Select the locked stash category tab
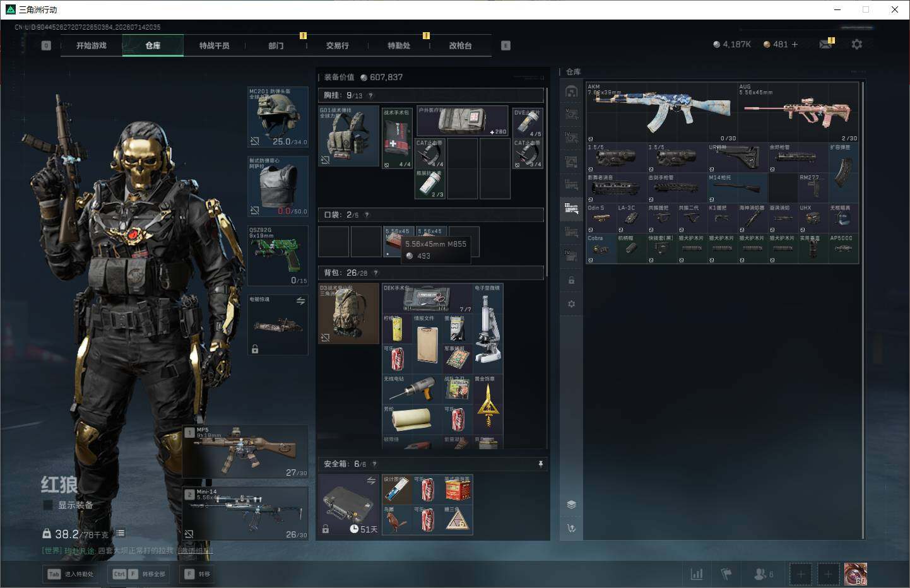This screenshot has width=910, height=588. pos(571,280)
